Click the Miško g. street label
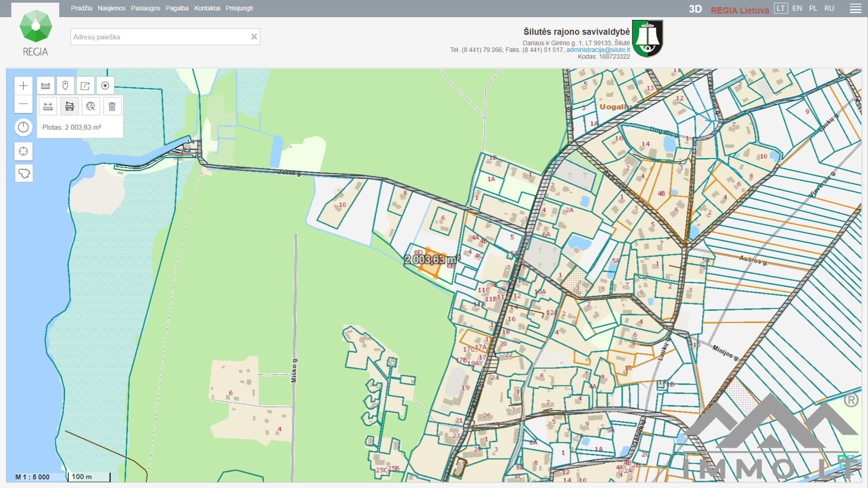The height and width of the screenshot is (488, 868). (294, 371)
